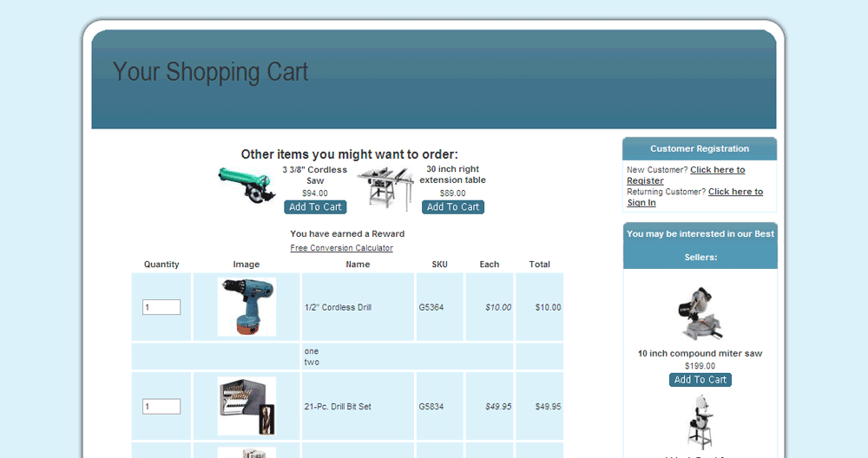Add 10 inch compound miter saw to cart
The width and height of the screenshot is (868, 458).
coord(700,380)
